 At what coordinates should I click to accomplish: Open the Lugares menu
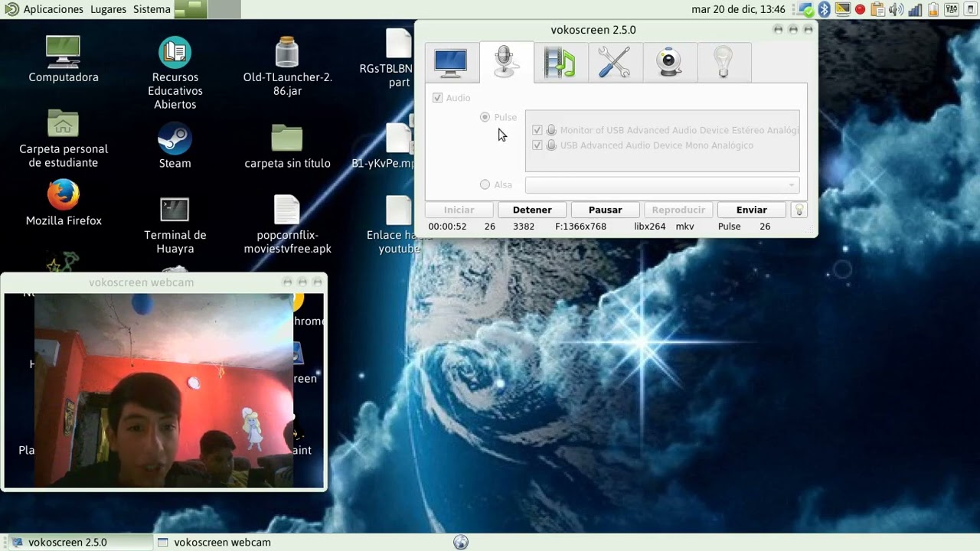[108, 9]
